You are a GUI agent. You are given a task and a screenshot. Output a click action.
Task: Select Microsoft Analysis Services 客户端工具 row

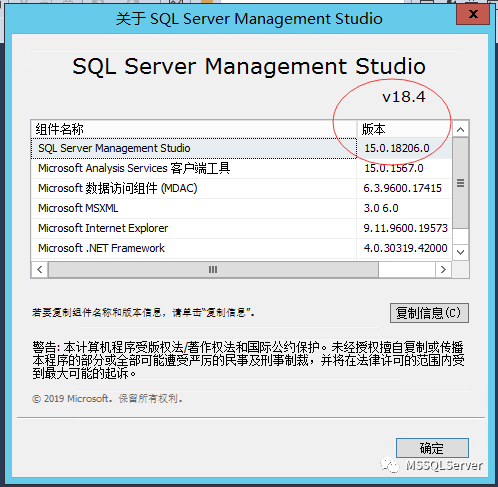click(x=242, y=168)
